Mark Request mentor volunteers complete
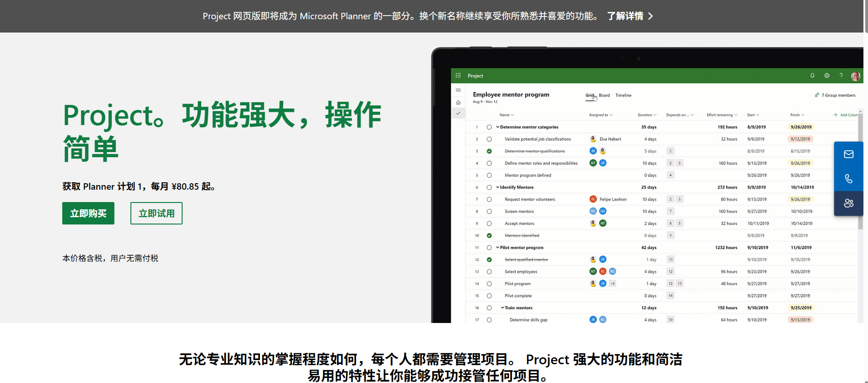 489,199
